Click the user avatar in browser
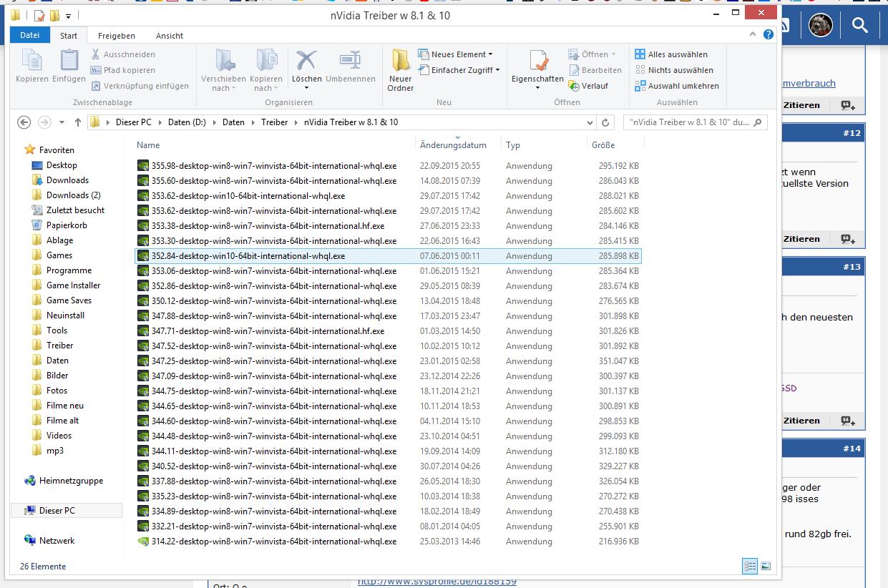The image size is (888, 588). tap(821, 26)
